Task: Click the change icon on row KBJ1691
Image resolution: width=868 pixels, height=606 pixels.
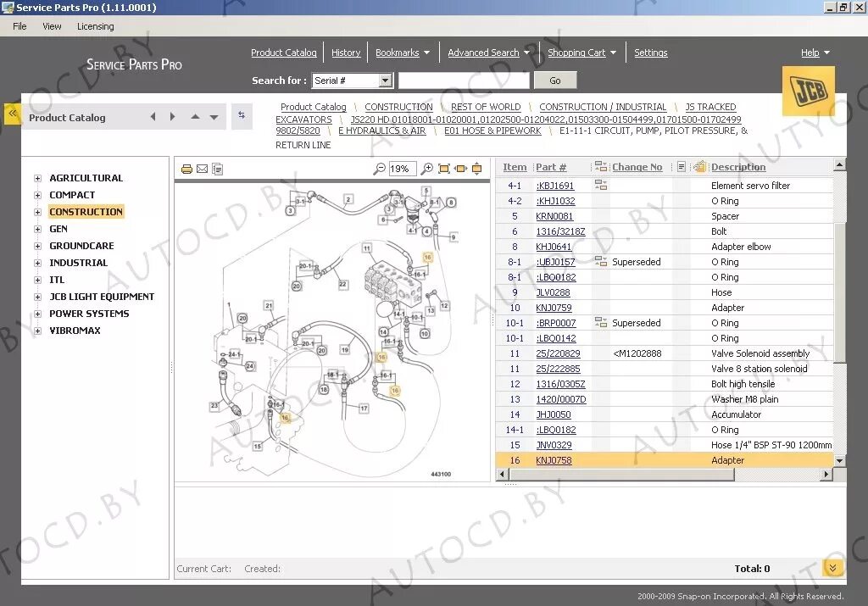Action: click(601, 186)
